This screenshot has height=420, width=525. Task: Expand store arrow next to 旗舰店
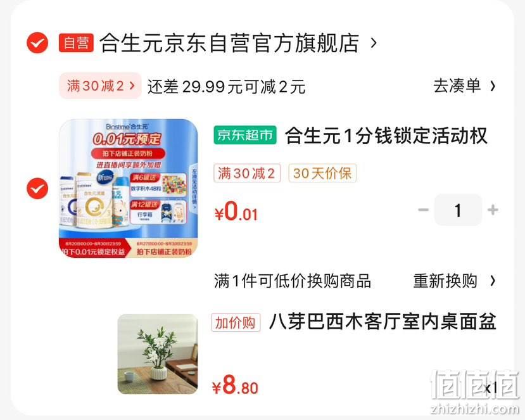tap(374, 43)
